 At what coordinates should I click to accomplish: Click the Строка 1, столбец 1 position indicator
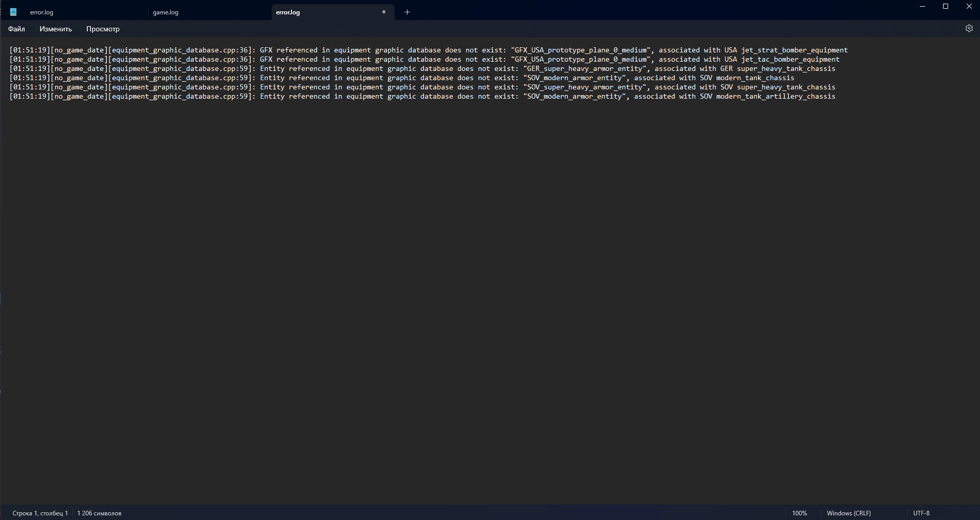40,513
